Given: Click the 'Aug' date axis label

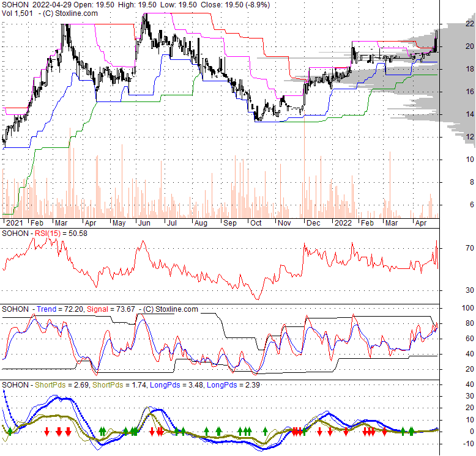Looking at the screenshot, I should click(x=201, y=223).
